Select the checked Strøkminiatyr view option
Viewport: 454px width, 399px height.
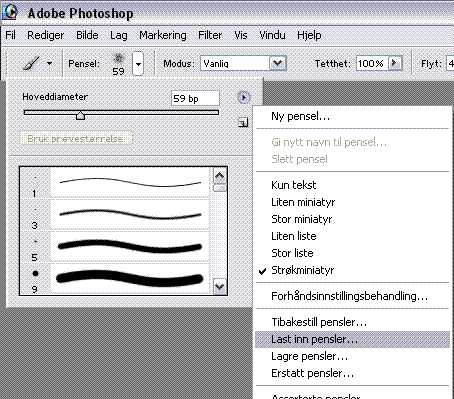click(x=302, y=270)
